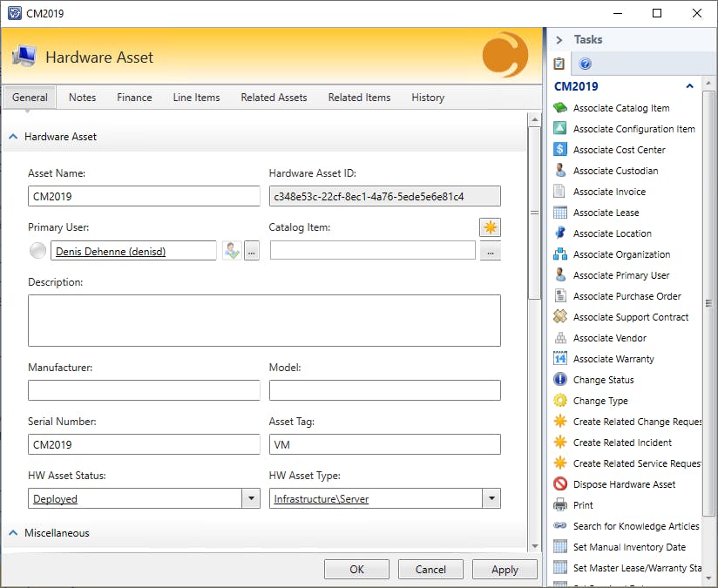Click the Change Status task link

point(603,380)
